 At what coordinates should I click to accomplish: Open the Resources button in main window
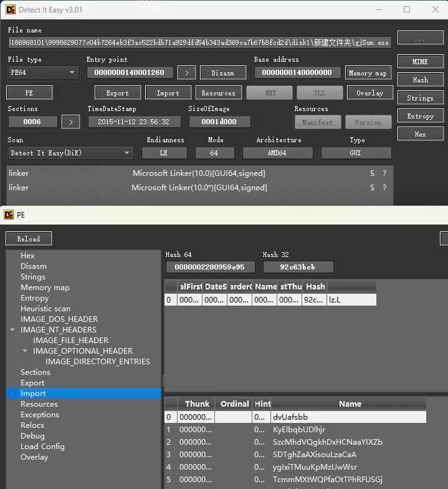coord(218,93)
